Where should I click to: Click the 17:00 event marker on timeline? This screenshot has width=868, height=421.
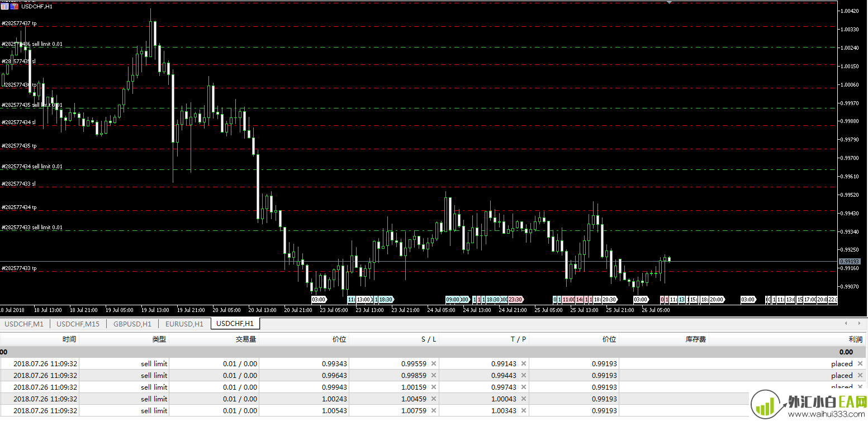810,299
